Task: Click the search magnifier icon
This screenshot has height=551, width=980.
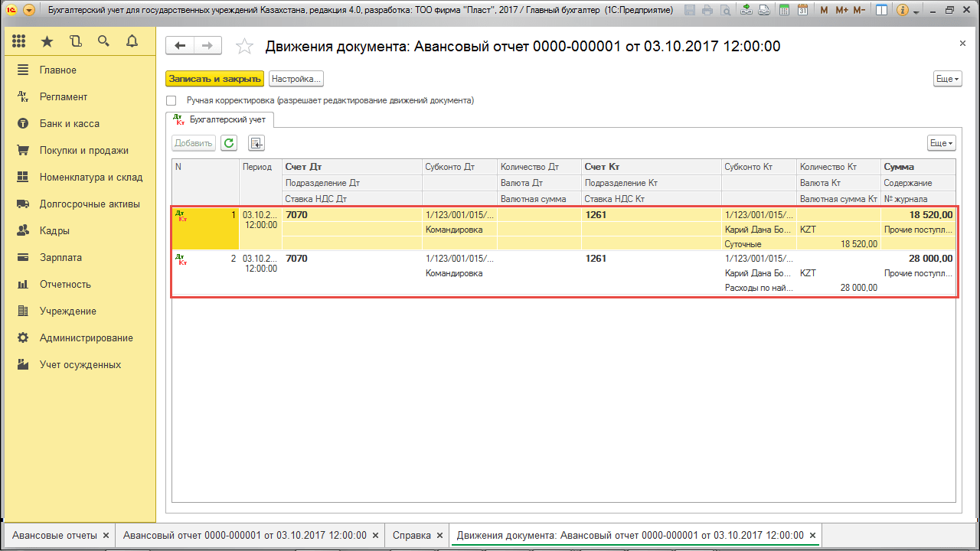Action: (103, 41)
